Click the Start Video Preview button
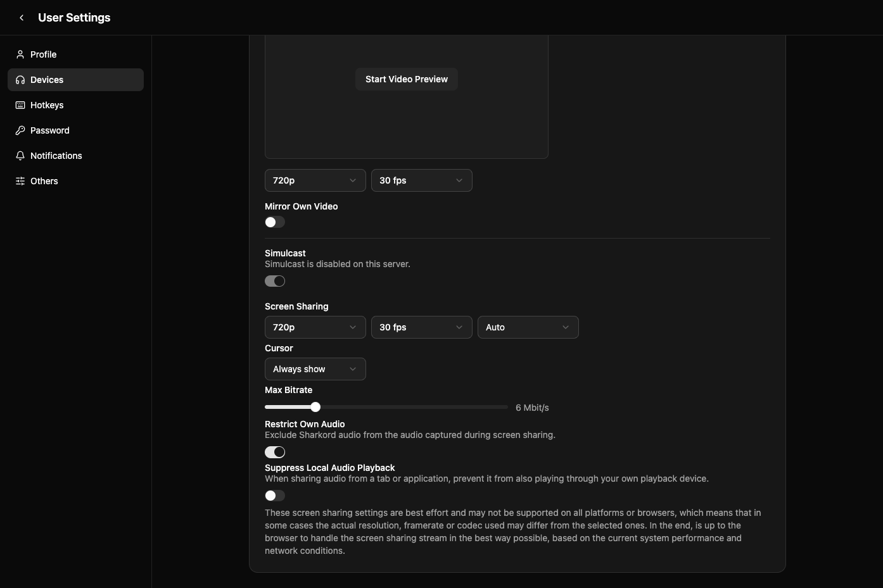The height and width of the screenshot is (588, 883). tap(407, 79)
